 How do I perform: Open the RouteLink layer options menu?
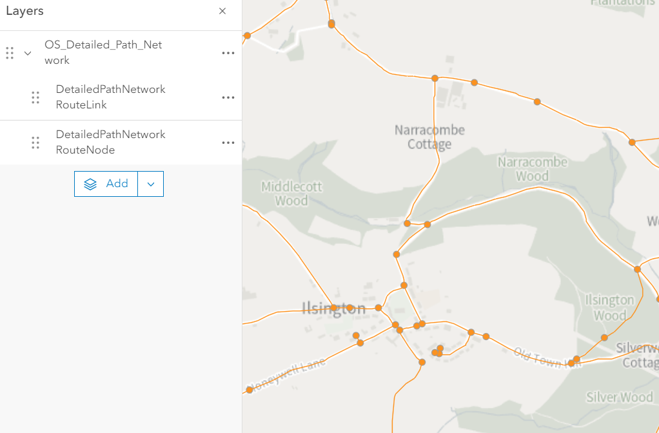[x=228, y=97]
